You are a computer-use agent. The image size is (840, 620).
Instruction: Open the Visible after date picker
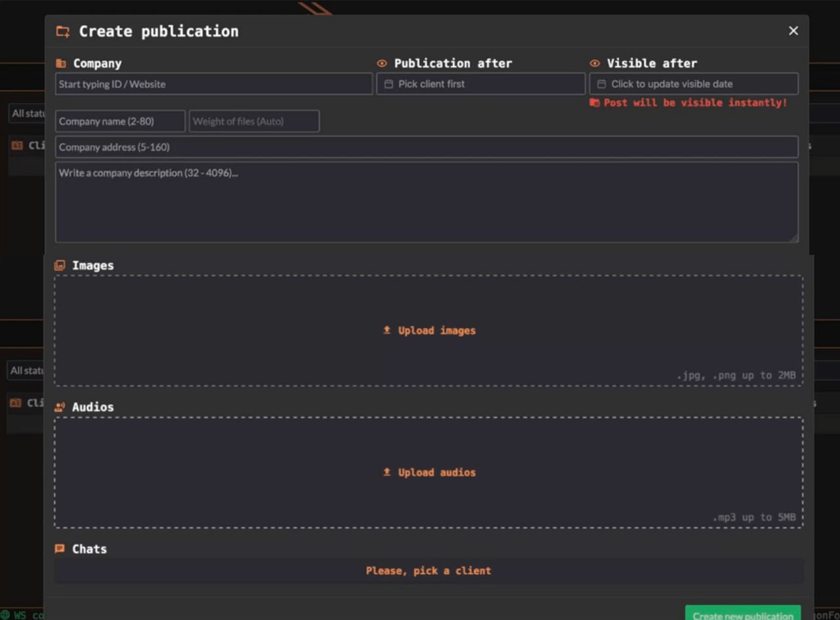coord(693,83)
